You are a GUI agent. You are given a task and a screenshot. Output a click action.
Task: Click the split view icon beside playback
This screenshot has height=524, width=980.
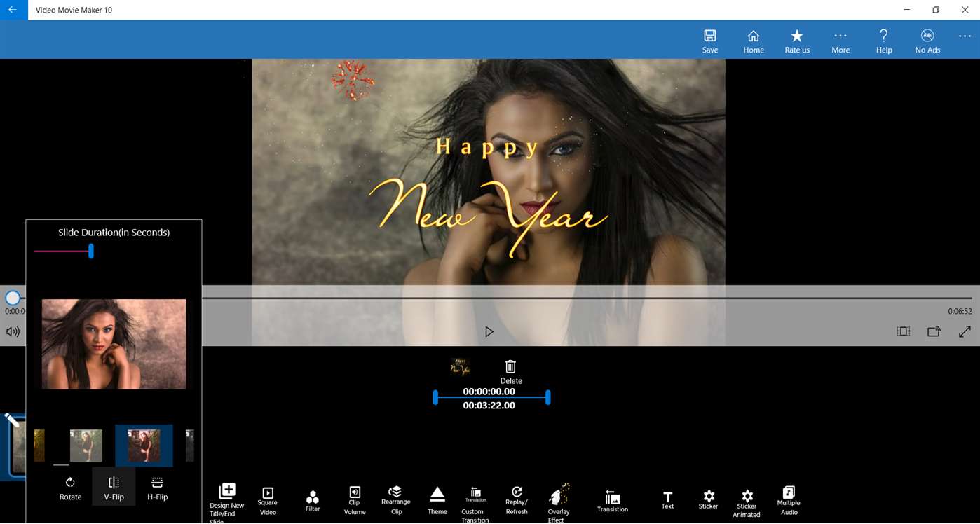click(x=904, y=331)
